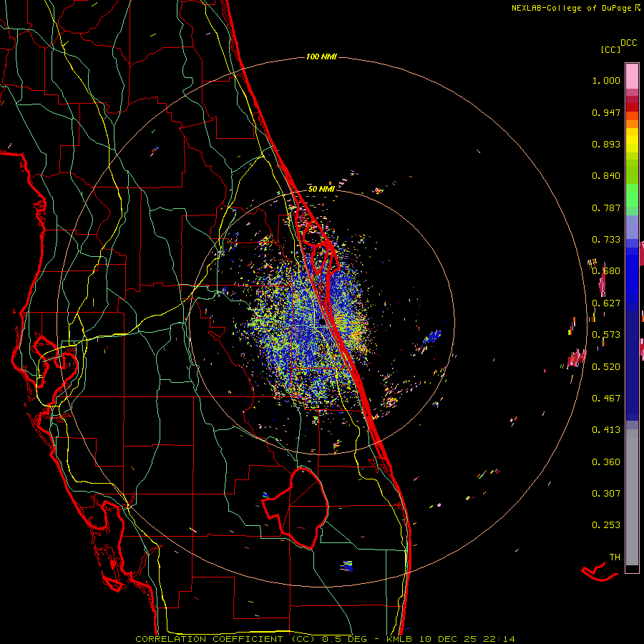Click the 100 NMI range ring label
Image resolution: width=644 pixels, height=644 pixels.
[321, 57]
